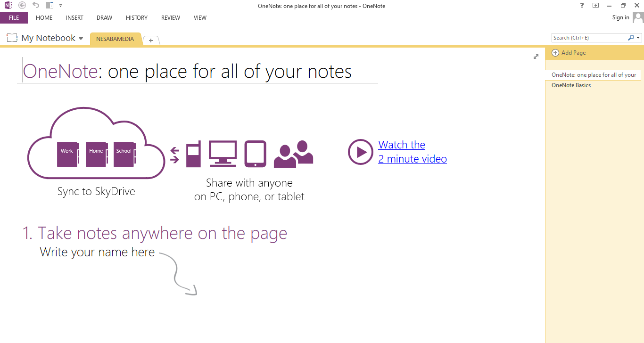Click the Help question mark icon
The image size is (644, 343).
[x=582, y=5]
